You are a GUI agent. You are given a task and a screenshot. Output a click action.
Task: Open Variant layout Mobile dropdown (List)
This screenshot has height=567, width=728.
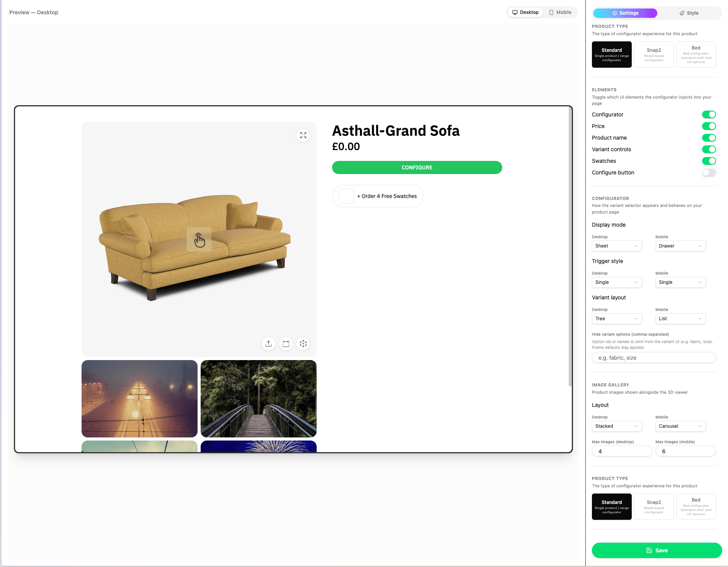coord(680,319)
